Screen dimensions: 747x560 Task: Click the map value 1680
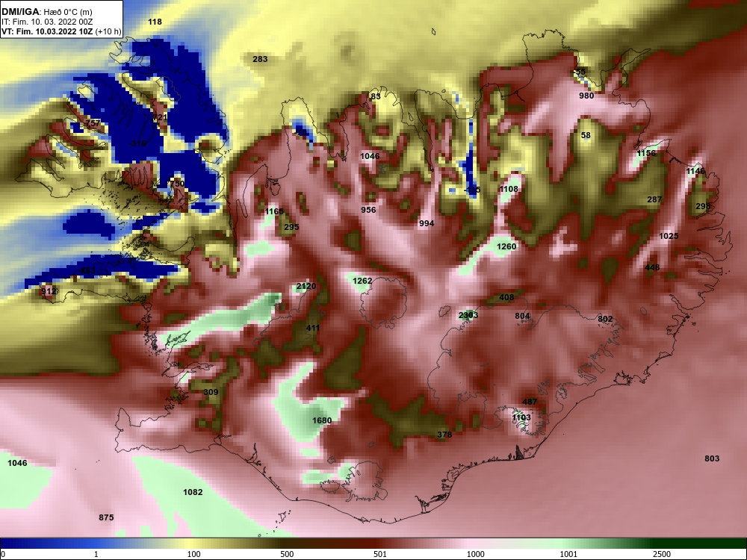coord(321,420)
